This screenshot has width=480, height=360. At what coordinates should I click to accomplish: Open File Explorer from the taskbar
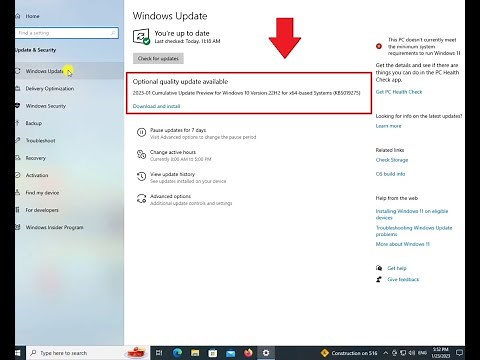tap(195, 353)
